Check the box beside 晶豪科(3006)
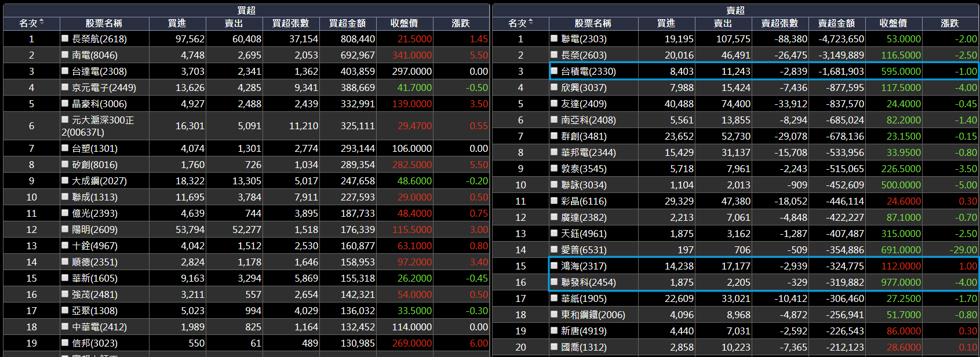Viewport: 980px width, 357px height. 65,104
